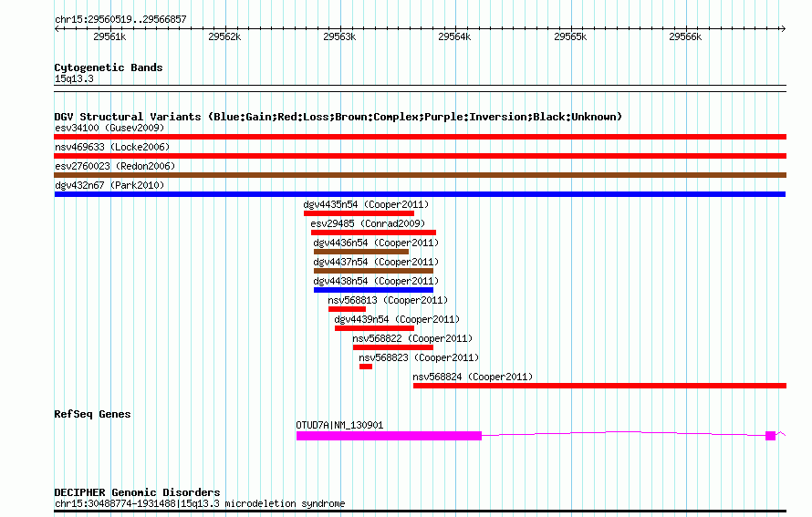Click the brown esv2760023 (Redon2006) complex bar

[x=420, y=175]
